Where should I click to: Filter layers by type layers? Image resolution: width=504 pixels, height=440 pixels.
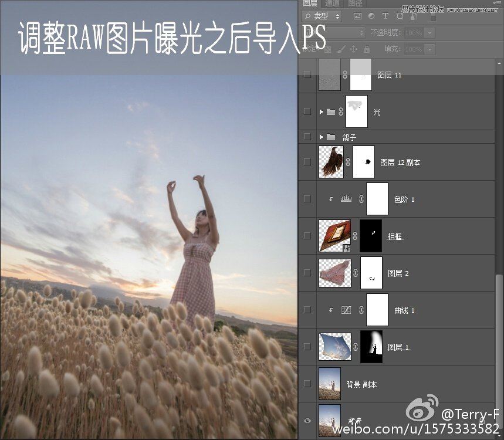click(385, 16)
